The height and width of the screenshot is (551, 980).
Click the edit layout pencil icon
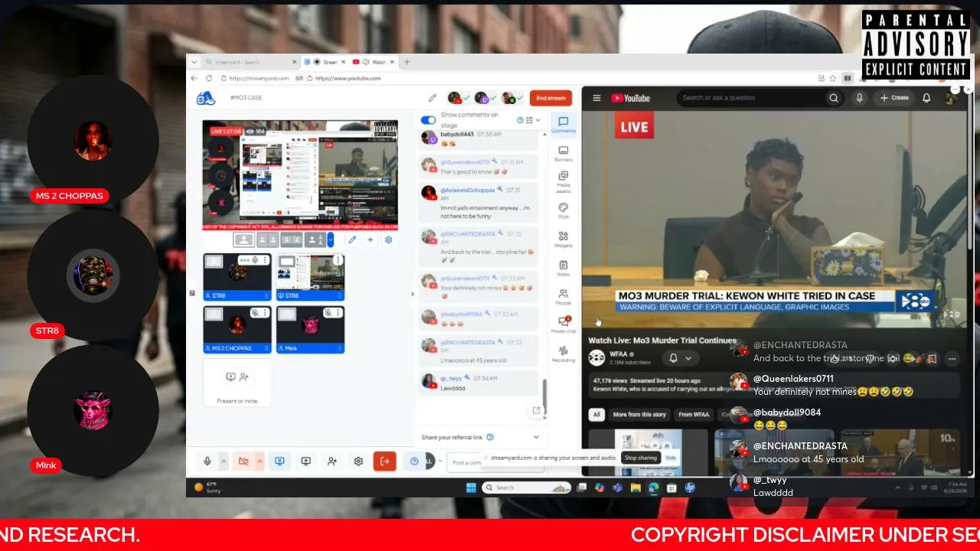coord(352,240)
